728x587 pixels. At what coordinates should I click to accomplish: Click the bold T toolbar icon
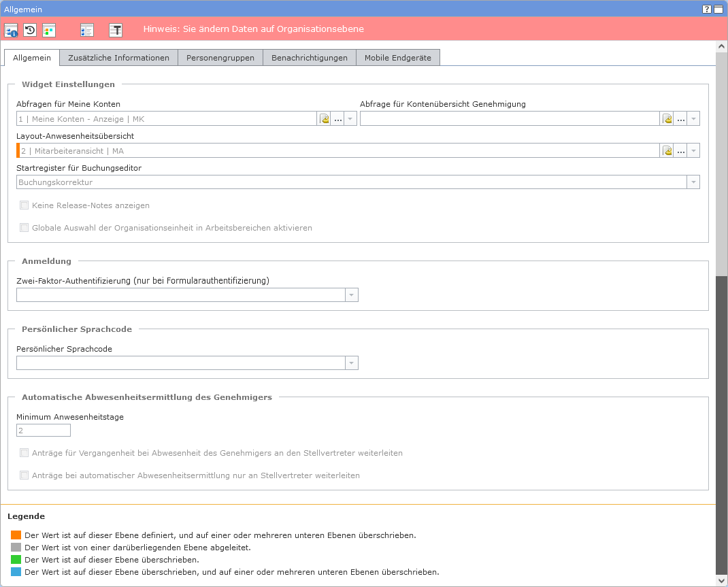[x=116, y=30]
